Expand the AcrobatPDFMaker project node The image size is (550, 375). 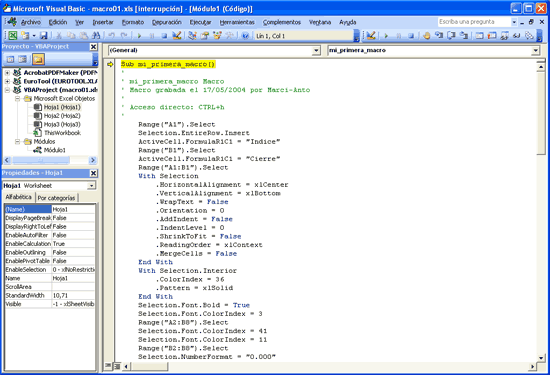[x=7, y=73]
